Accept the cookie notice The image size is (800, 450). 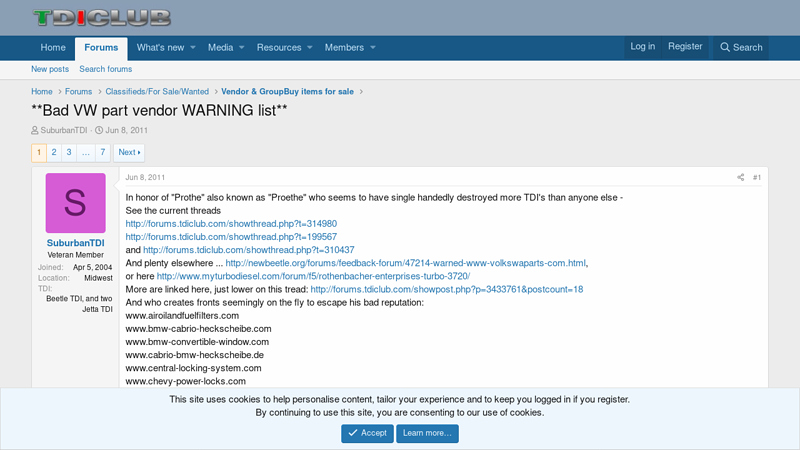(x=367, y=433)
